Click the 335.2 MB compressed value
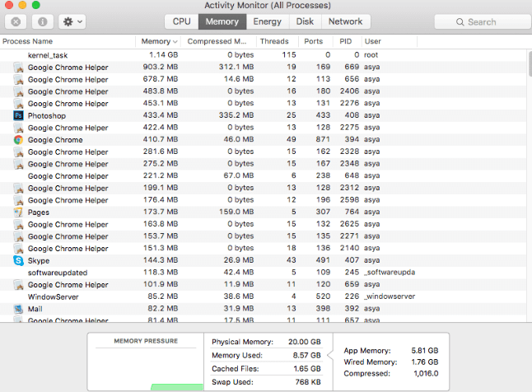 click(x=236, y=115)
